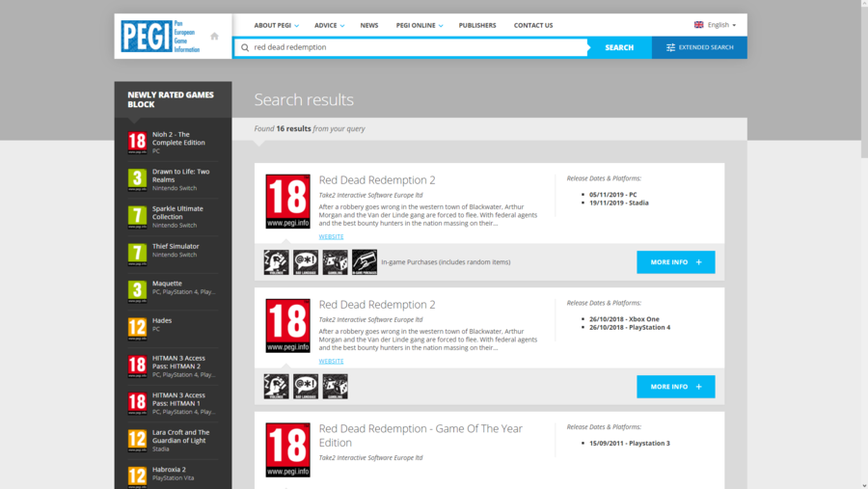Click PEGI 12 badge next to Lara Croft
The image size is (868, 489).
[137, 440]
